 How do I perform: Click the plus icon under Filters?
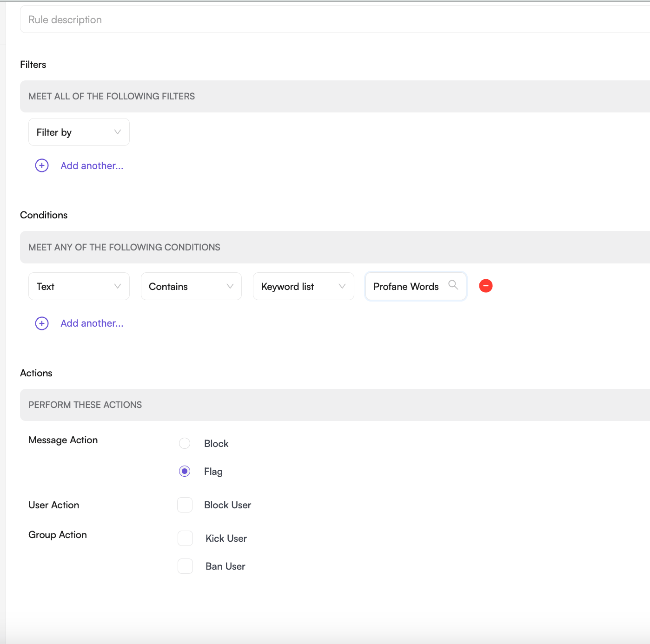(42, 165)
